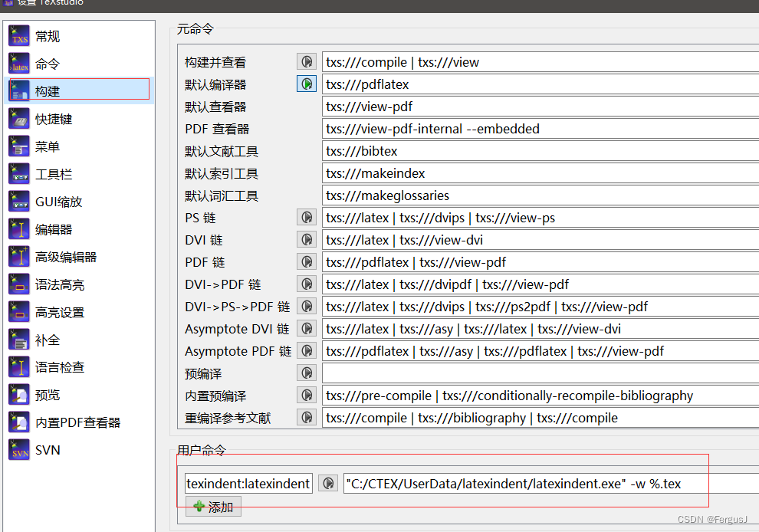This screenshot has width=759, height=532.
Task: Edit the 默认查看器 txs:///view-pdf field
Action: tap(540, 107)
